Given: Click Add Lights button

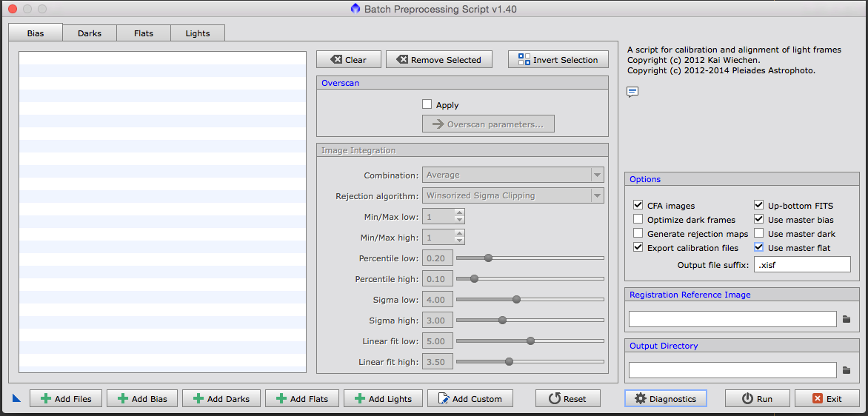Looking at the screenshot, I should click(x=383, y=398).
